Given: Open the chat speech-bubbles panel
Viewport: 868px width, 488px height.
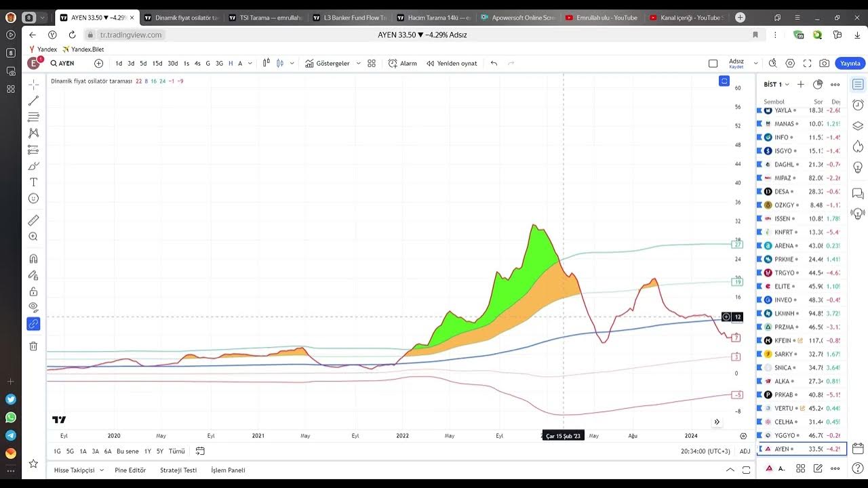Looking at the screenshot, I should [x=858, y=193].
